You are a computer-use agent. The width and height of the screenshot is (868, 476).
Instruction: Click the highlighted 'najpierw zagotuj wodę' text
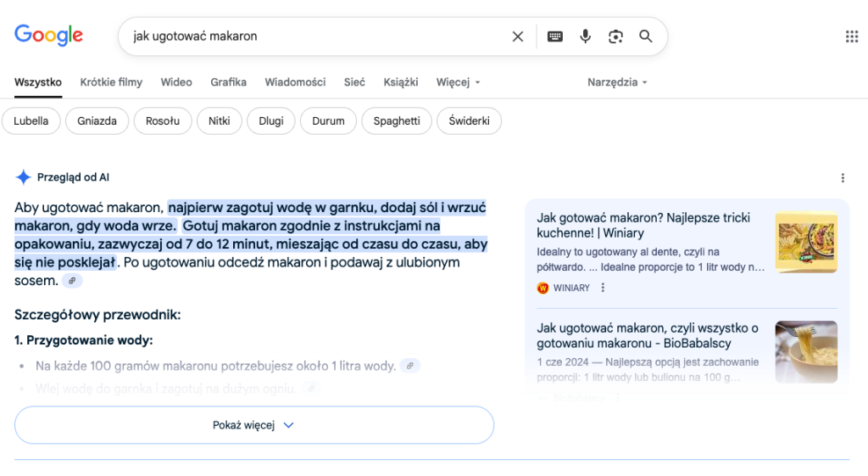pos(242,208)
